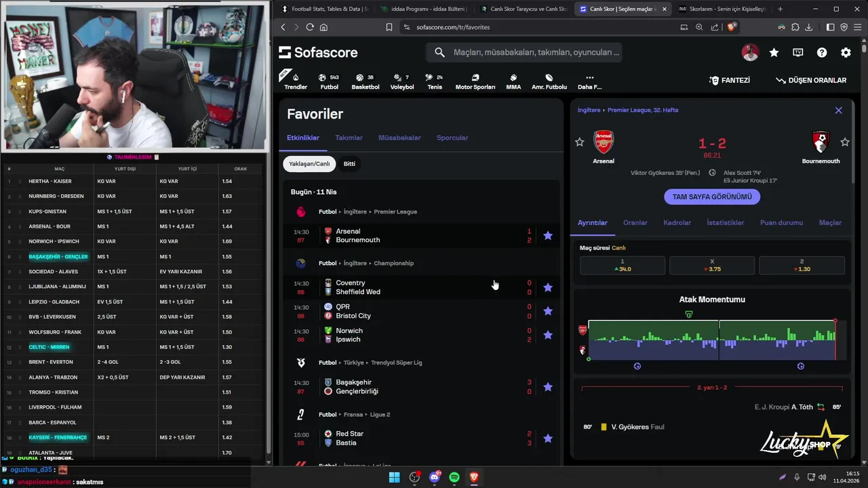Unfavorite the Coventry–Sheffield Wed match star

point(548,287)
